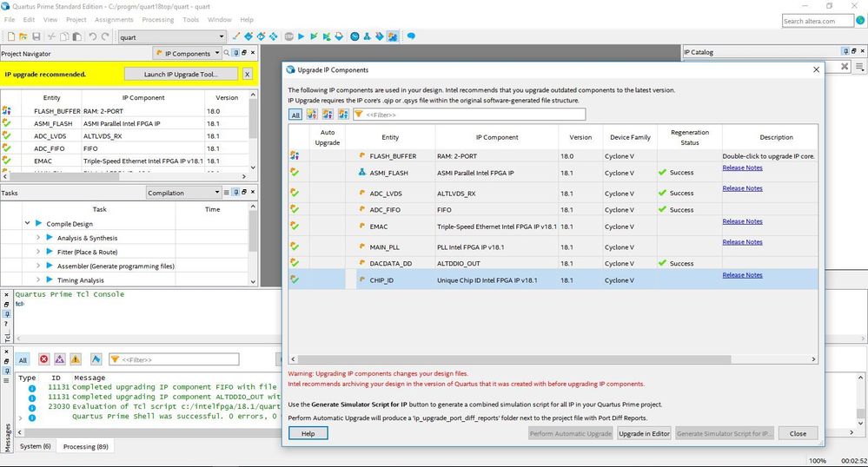The image size is (868, 467).
Task: Open Release Notes link for ASMI_FLASH row
Action: [742, 168]
